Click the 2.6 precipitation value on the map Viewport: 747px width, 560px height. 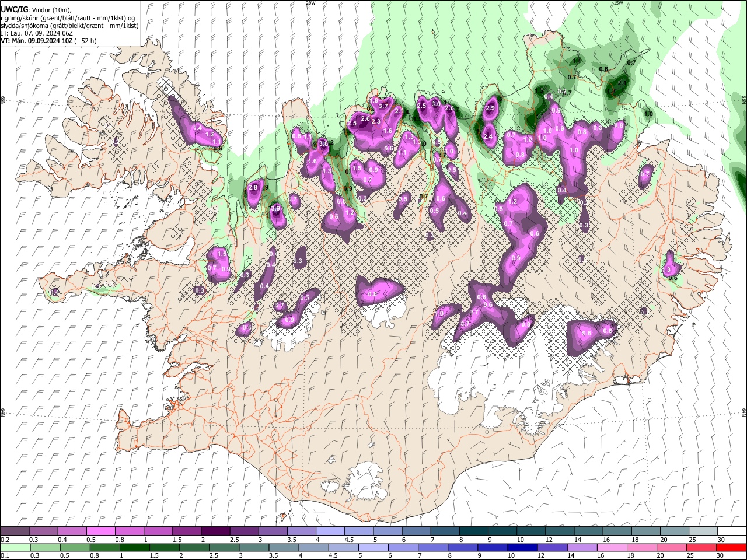365,118
